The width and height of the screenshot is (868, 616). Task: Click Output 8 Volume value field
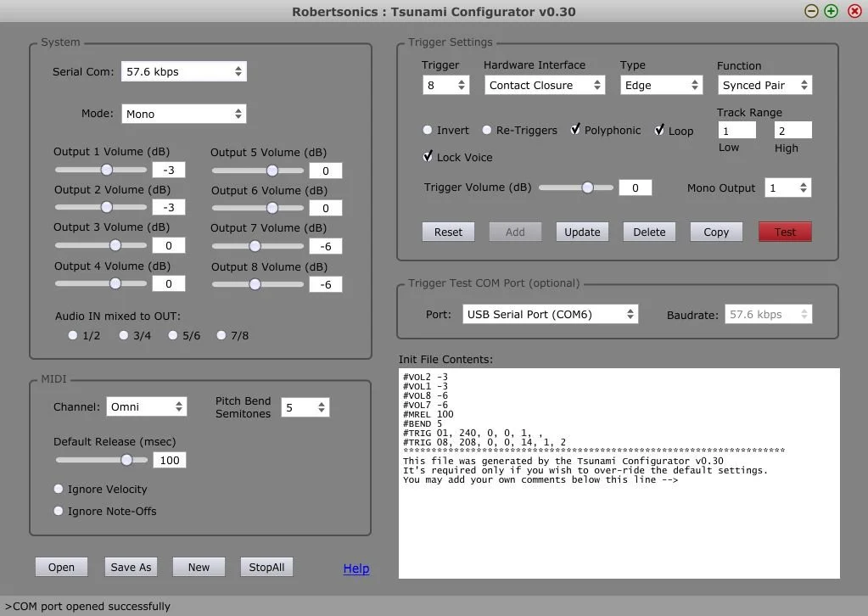326,284
